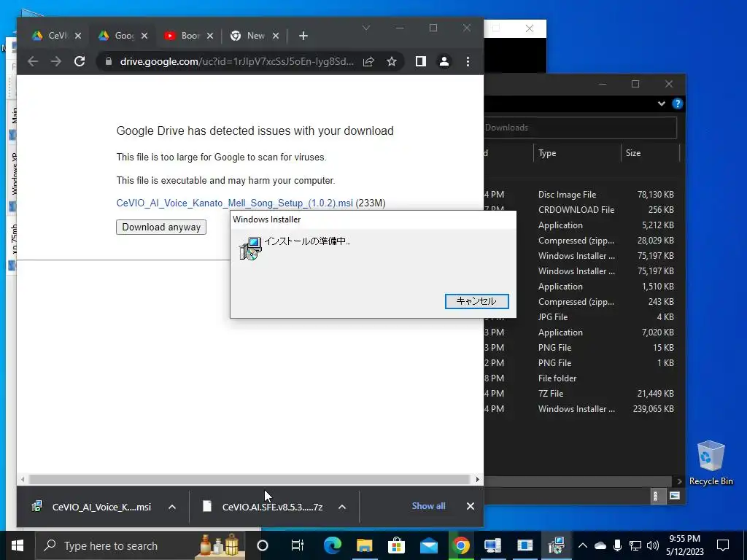The image size is (747, 560).
Task: Open the volume tray icon
Action: pyautogui.click(x=653, y=545)
